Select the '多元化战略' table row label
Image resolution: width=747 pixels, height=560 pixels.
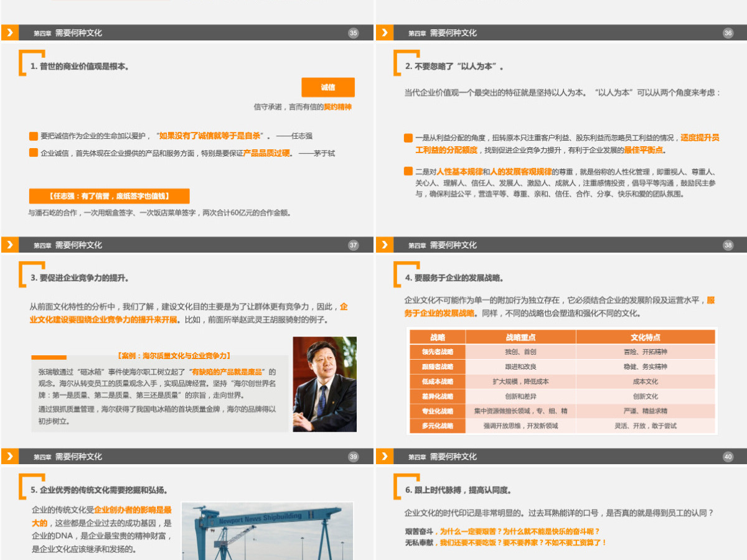438,426
